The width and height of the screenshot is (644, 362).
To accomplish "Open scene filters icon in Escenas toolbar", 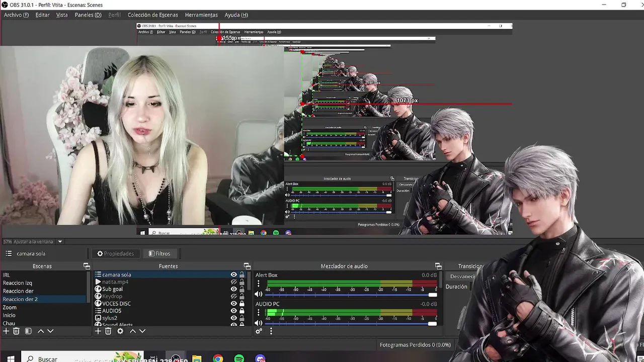I will pos(28,331).
